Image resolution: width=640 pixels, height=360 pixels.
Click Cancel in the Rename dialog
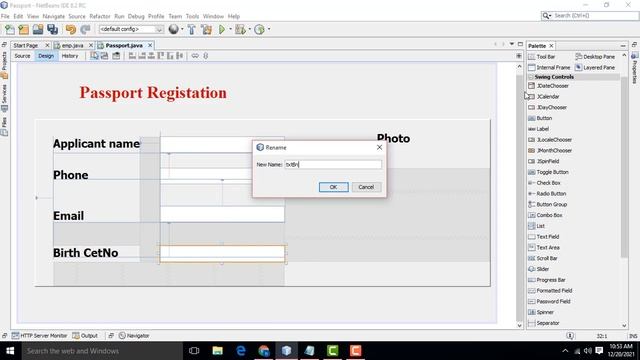pos(366,187)
